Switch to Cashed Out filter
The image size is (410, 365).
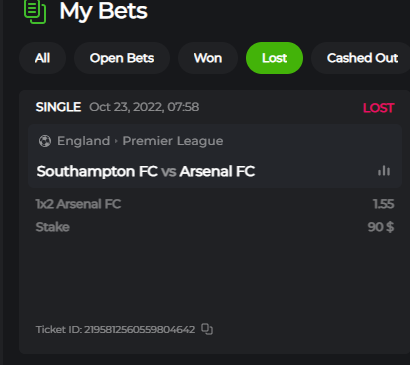pyautogui.click(x=362, y=58)
